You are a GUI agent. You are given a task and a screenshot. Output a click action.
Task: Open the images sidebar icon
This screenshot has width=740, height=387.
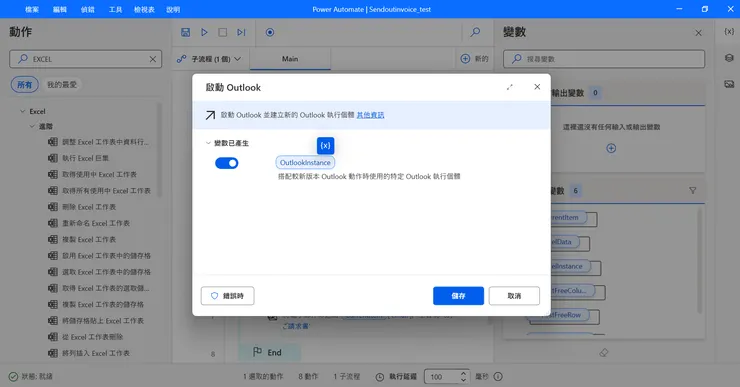pyautogui.click(x=729, y=84)
